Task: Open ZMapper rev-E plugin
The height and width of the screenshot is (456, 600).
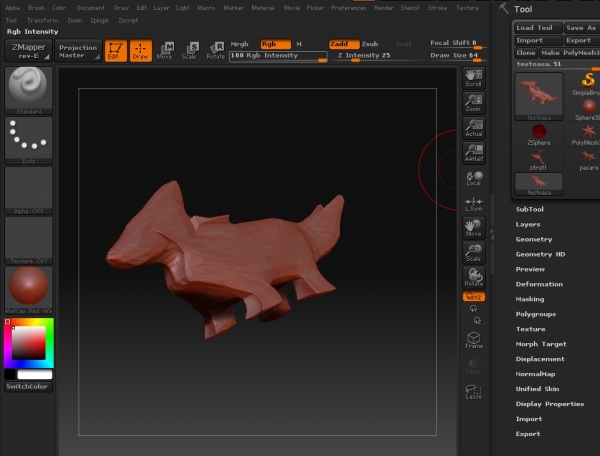Action: 29,50
